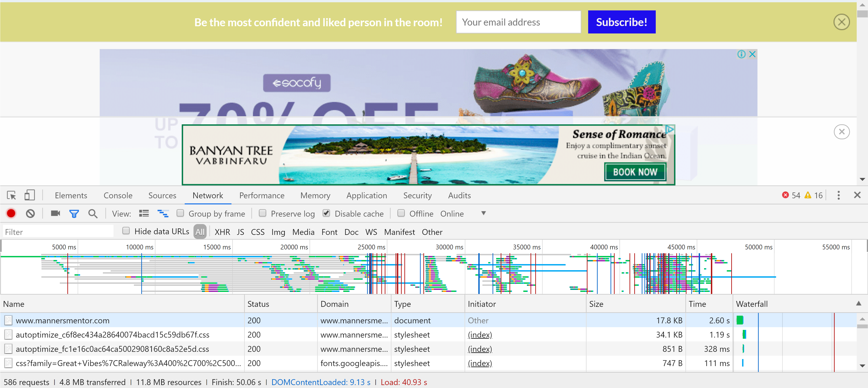This screenshot has height=388, width=868.
Task: Use large request rows view icon
Action: 144,213
